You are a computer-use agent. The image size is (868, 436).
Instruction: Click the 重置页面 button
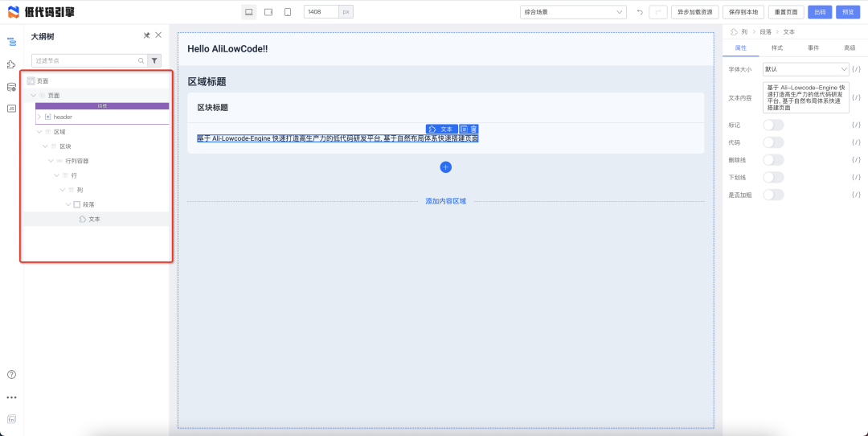pyautogui.click(x=786, y=12)
